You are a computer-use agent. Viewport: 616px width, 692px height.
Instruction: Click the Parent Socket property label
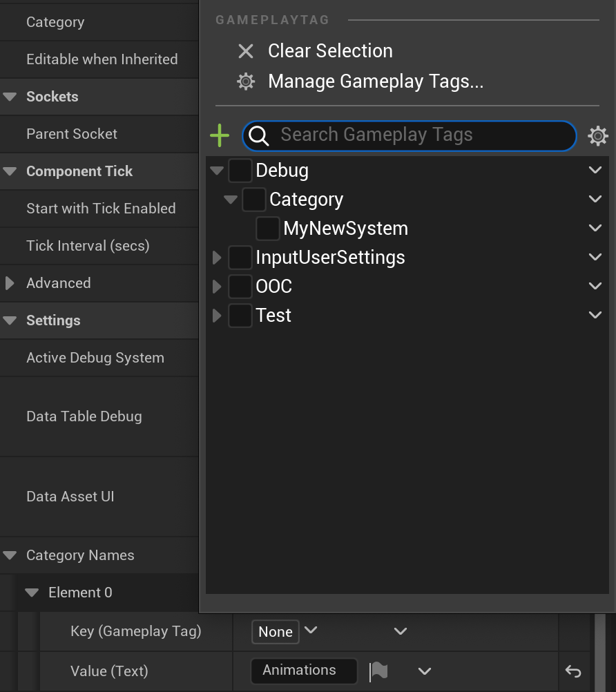click(x=72, y=134)
